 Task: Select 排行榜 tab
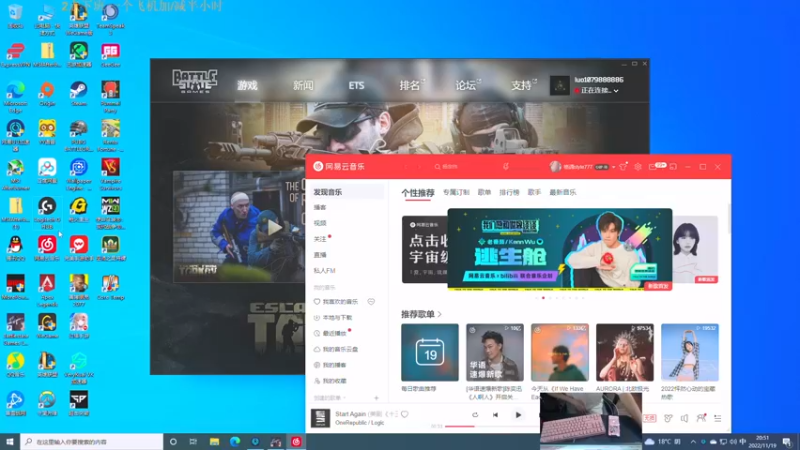tap(509, 192)
